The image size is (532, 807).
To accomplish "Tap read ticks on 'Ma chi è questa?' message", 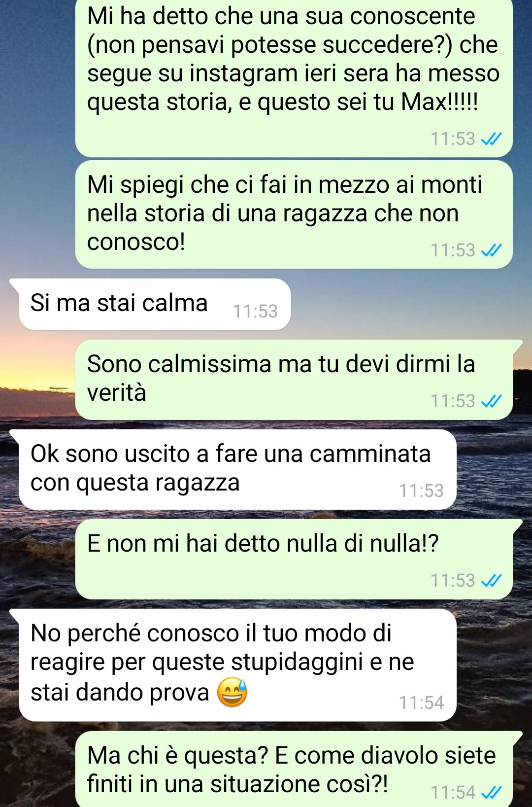I will pos(491,792).
